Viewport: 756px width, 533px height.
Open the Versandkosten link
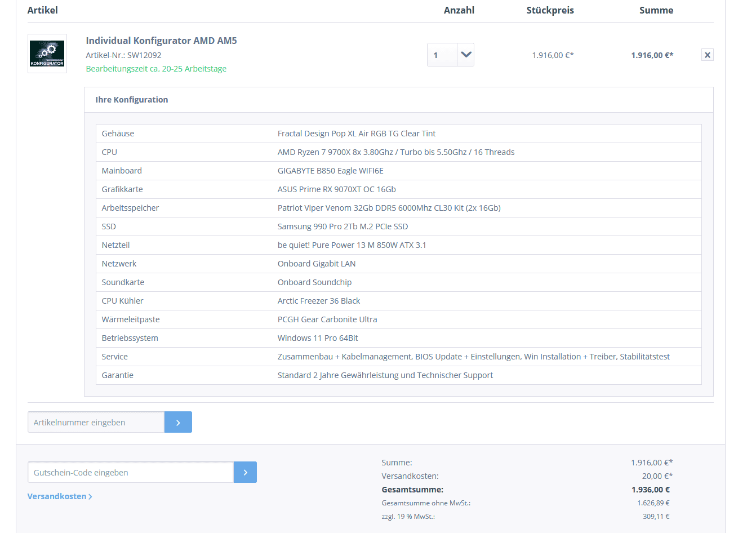click(x=60, y=496)
